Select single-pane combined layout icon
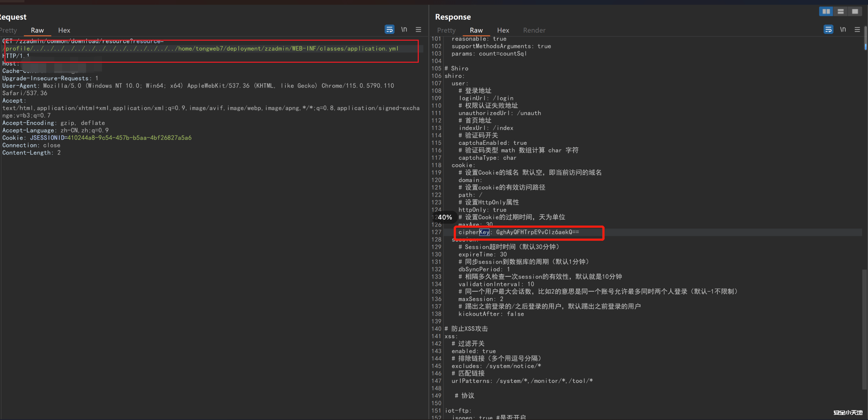 point(855,12)
